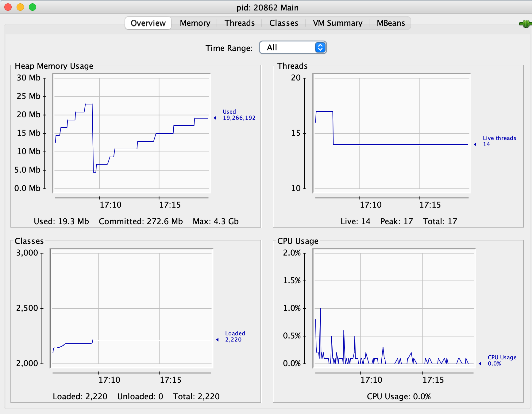
Task: Click inside the CPU Usage chart
Action: (x=394, y=308)
